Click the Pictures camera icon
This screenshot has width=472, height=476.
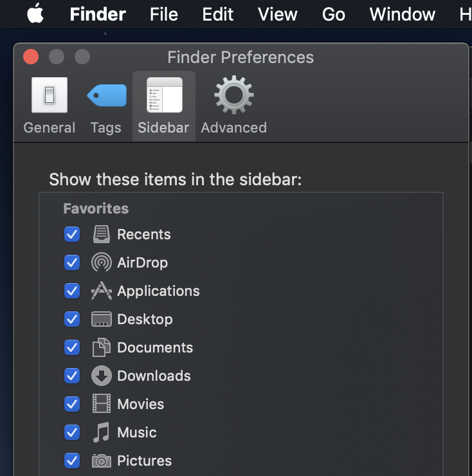point(102,461)
